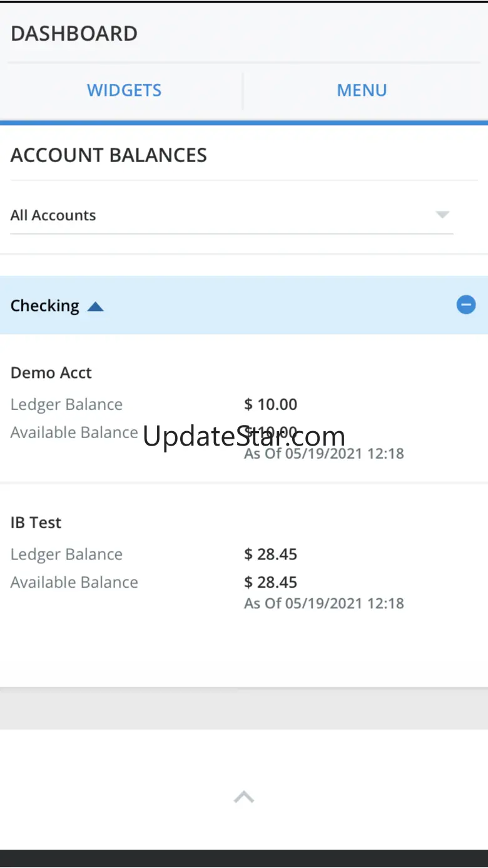This screenshot has width=488, height=868.
Task: Click the Account Balances heading
Action: point(109,155)
